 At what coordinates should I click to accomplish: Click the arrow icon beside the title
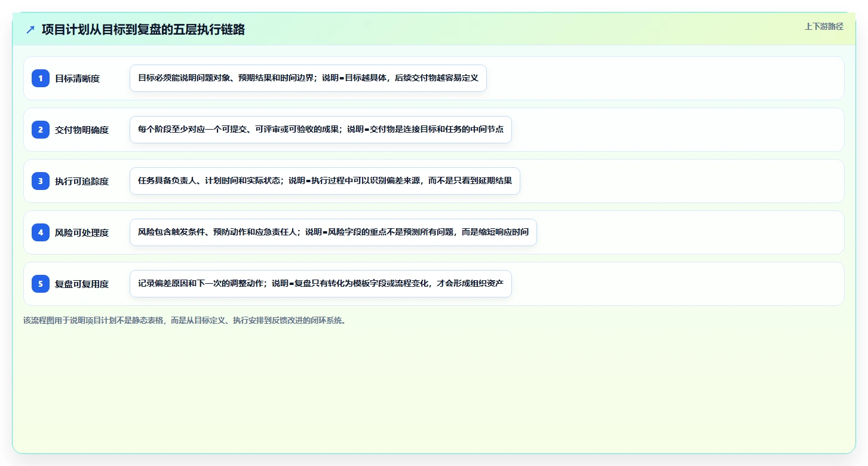[30, 30]
